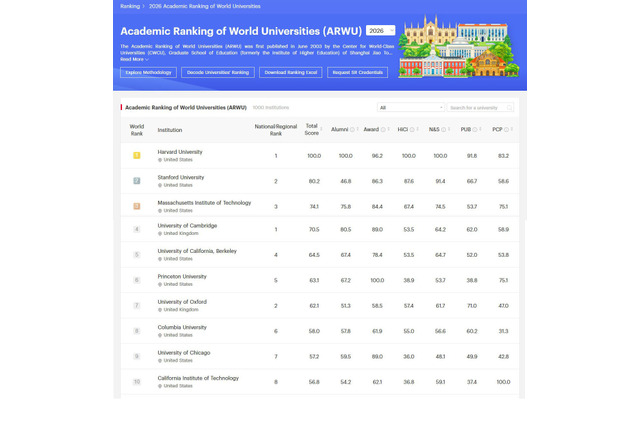Image resolution: width=640 pixels, height=426 pixels.
Task: Open University of California, Berkeley entry
Action: click(x=197, y=251)
